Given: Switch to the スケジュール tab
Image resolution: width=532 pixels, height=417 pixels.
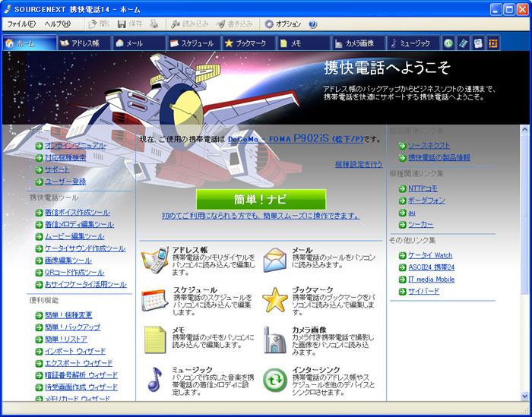Looking at the screenshot, I should click(195, 43).
